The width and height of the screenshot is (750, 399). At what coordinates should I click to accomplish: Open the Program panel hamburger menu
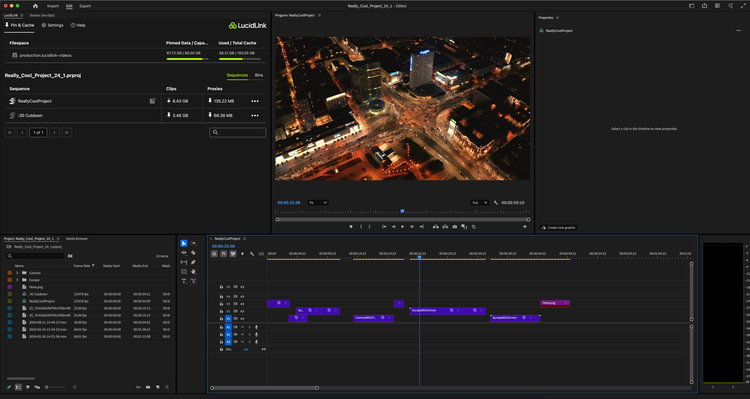[x=320, y=15]
